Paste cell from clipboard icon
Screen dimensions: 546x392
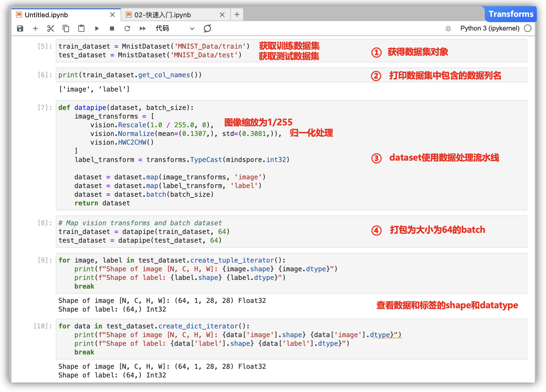[x=81, y=28]
